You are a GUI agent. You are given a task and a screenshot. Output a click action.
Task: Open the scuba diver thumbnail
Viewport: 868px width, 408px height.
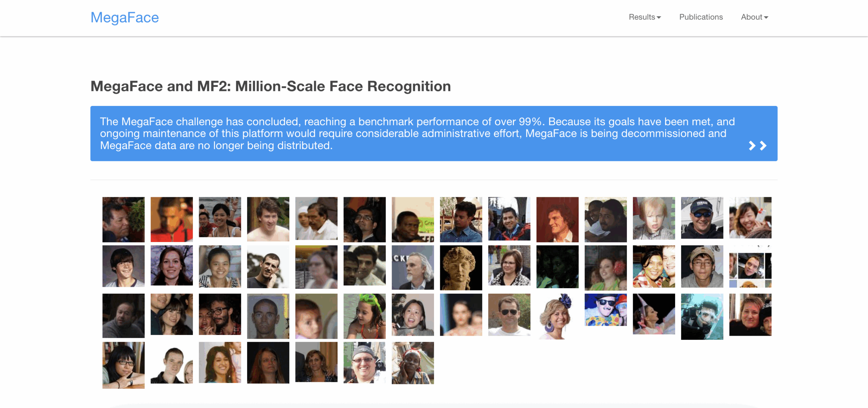[702, 316]
